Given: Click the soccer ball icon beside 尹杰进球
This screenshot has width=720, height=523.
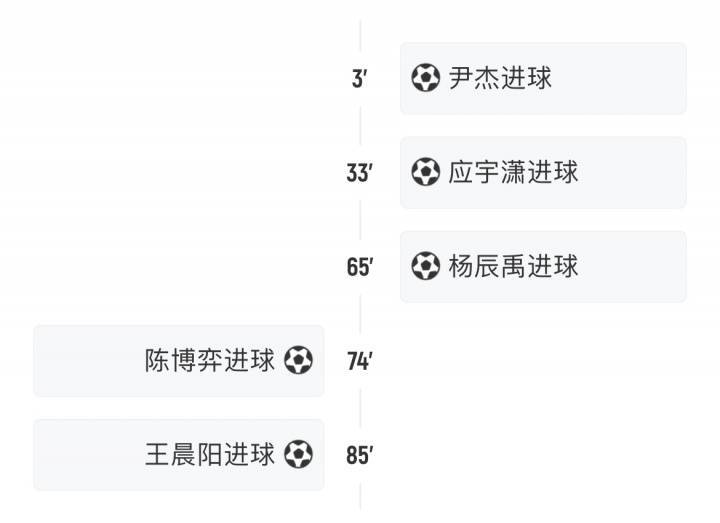Looking at the screenshot, I should pos(426,78).
